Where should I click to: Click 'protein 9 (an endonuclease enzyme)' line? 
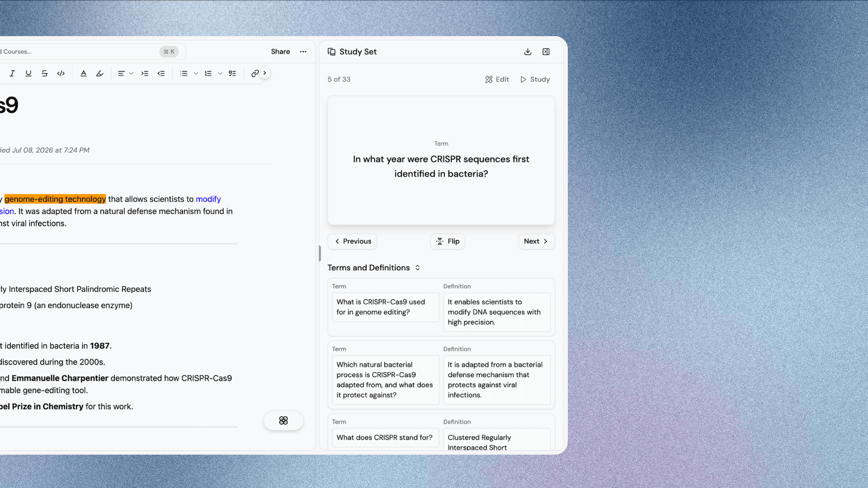tap(66, 305)
